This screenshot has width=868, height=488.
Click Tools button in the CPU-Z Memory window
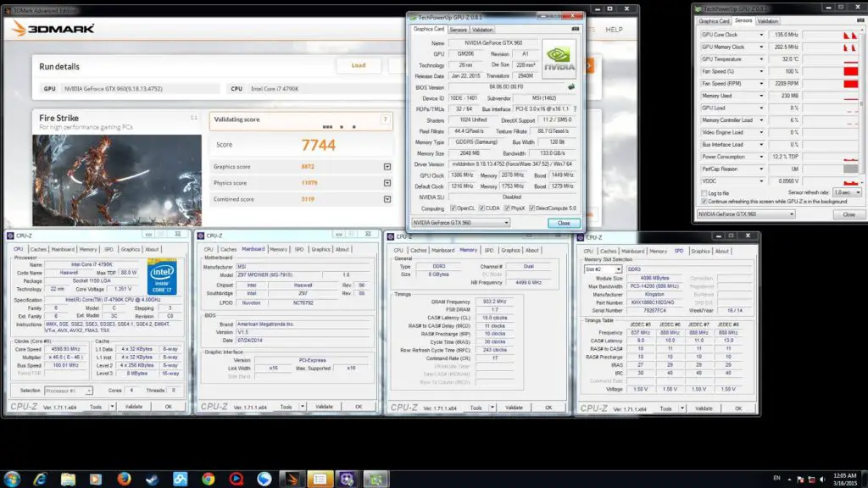476,408
